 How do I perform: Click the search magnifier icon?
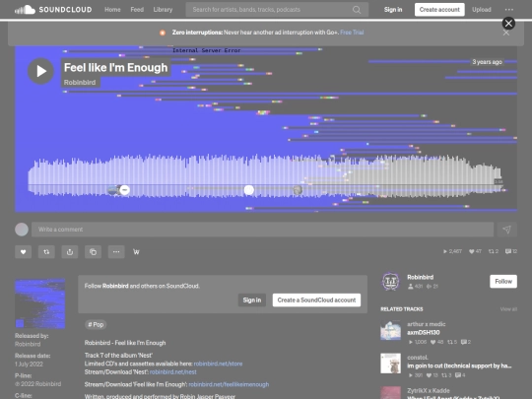[357, 10]
